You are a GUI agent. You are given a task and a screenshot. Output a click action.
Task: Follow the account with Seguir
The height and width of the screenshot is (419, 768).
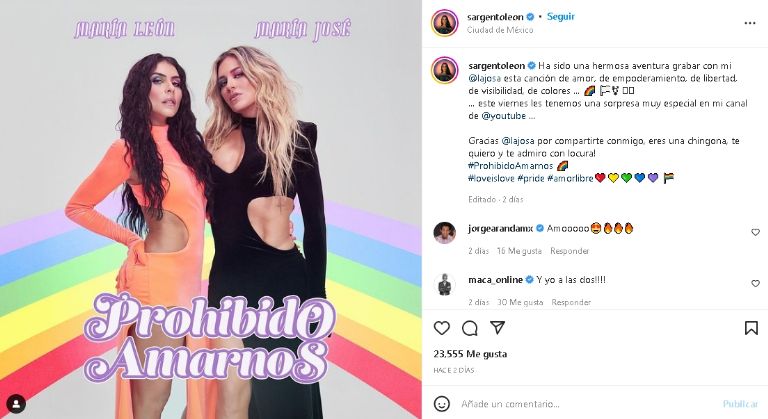point(560,17)
